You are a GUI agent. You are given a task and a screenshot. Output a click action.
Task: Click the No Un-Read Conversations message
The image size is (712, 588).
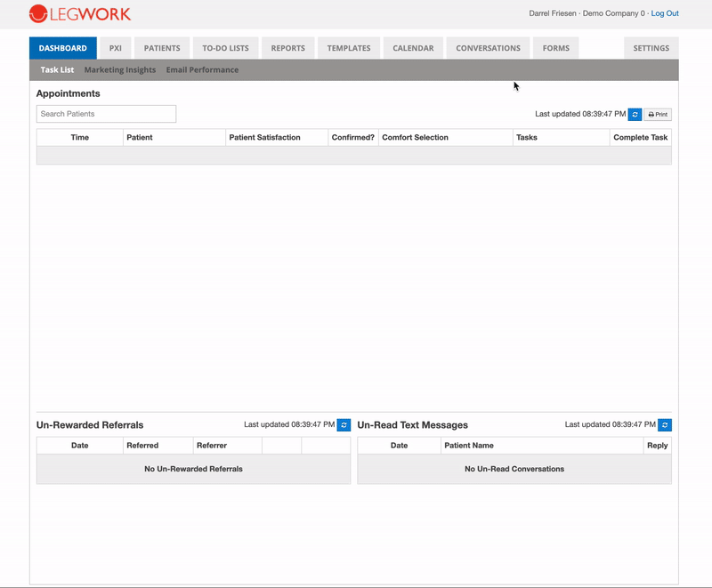[x=514, y=469]
